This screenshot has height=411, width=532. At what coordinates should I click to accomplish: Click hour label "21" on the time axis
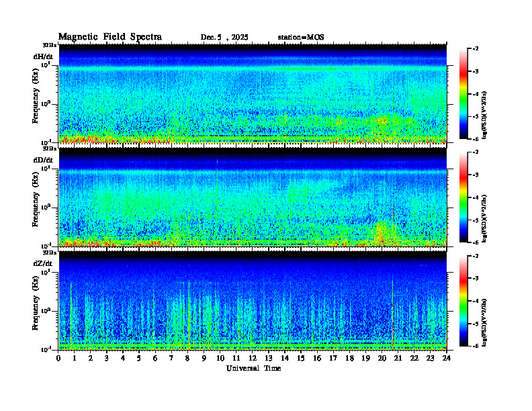pyautogui.click(x=398, y=358)
